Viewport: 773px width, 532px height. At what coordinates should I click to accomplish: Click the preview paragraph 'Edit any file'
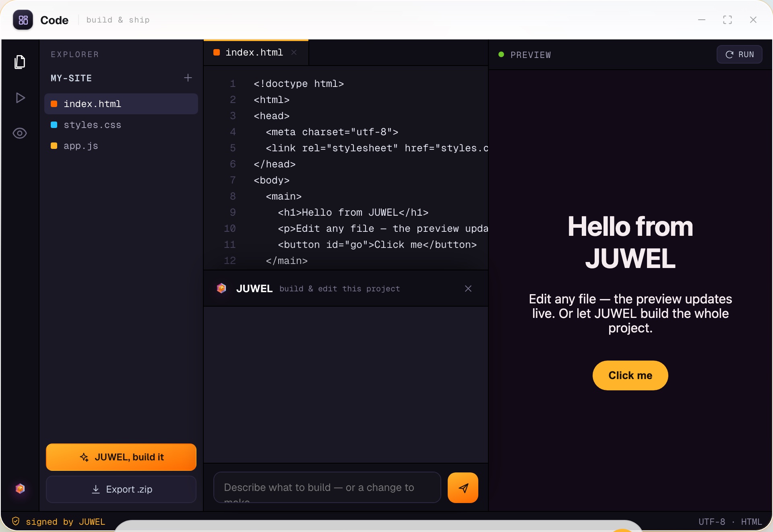(x=630, y=313)
